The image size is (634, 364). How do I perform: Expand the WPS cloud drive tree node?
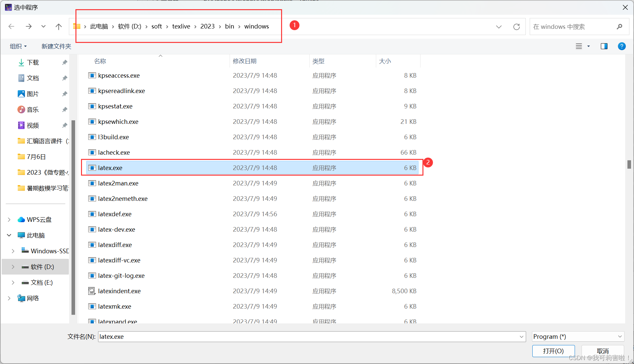coord(9,220)
